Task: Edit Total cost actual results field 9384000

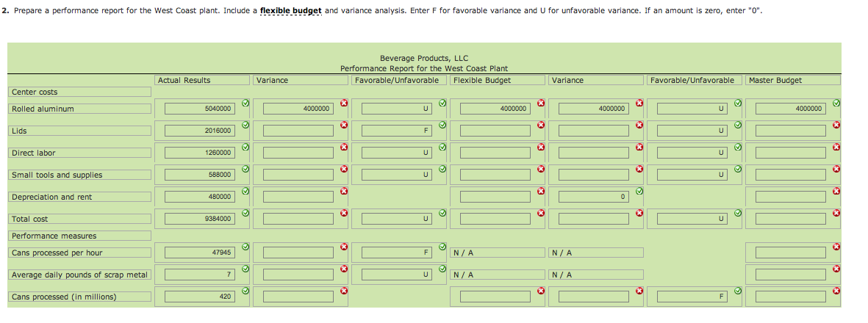Action: pos(198,219)
